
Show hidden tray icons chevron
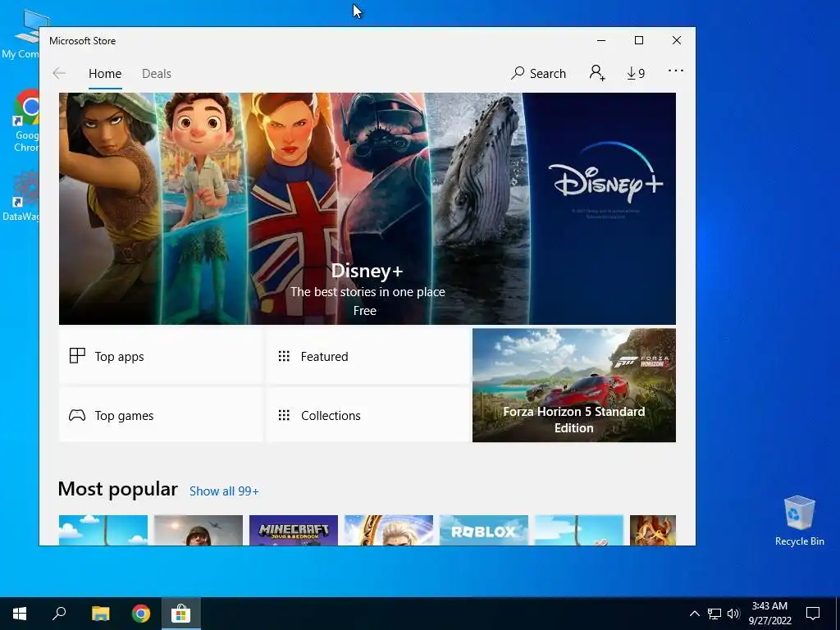point(694,614)
